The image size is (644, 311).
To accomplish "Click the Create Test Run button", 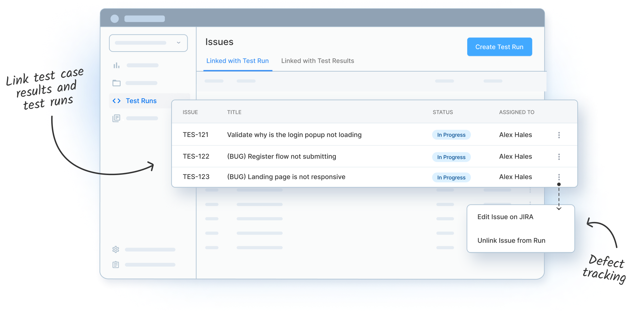I will (499, 47).
